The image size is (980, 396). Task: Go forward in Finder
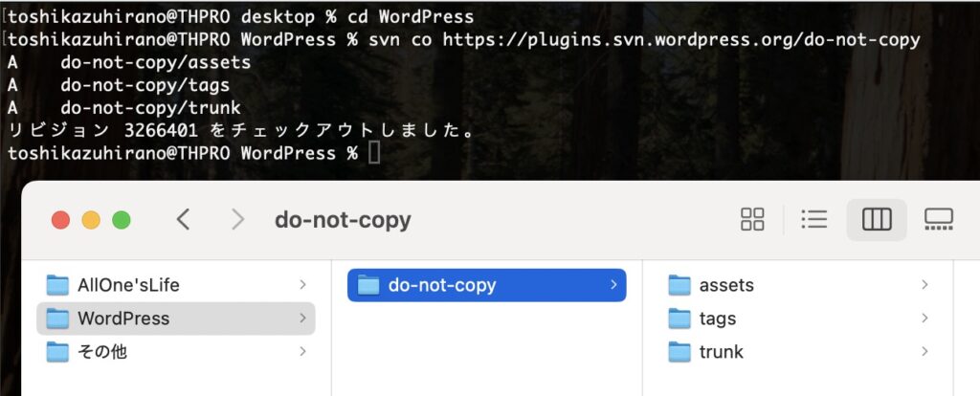[x=237, y=220]
